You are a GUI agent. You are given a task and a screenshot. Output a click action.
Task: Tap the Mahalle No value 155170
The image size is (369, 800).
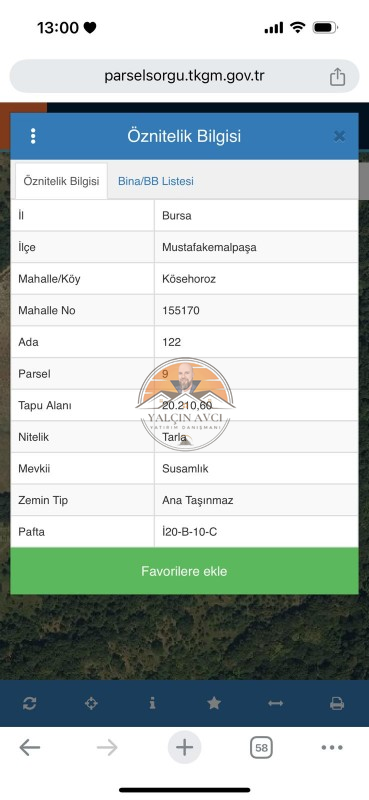pos(181,310)
